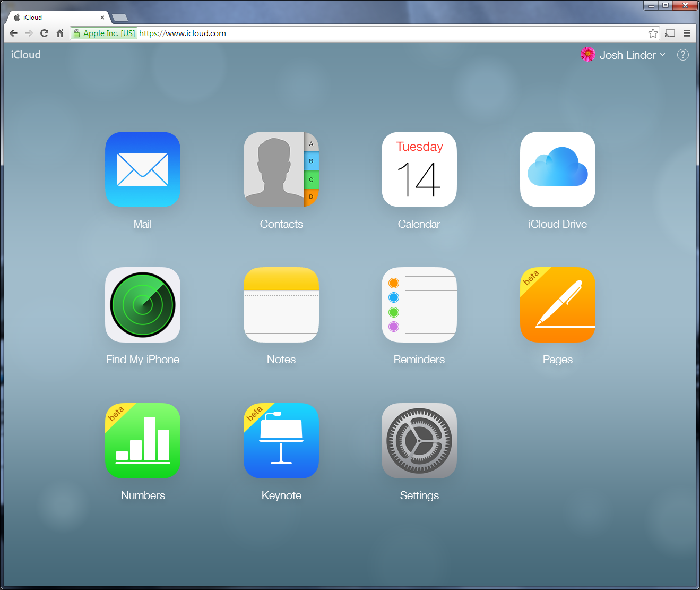Open a new browser tab

point(120,18)
